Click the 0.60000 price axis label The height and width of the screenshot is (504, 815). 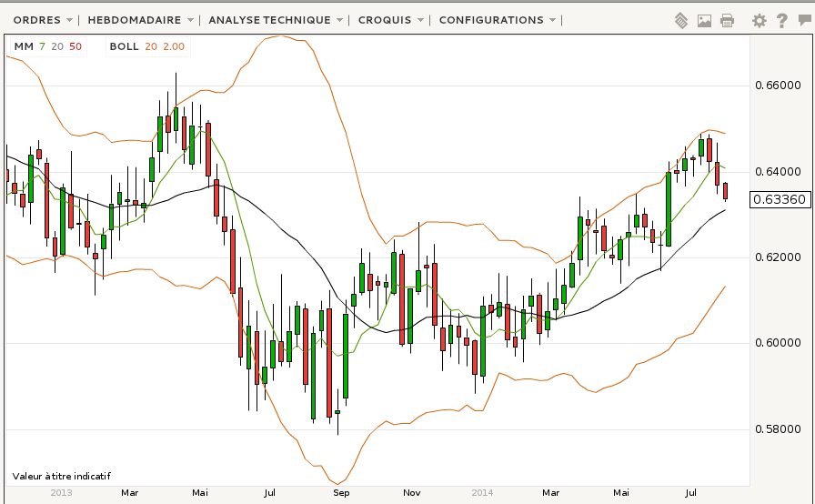pos(778,343)
